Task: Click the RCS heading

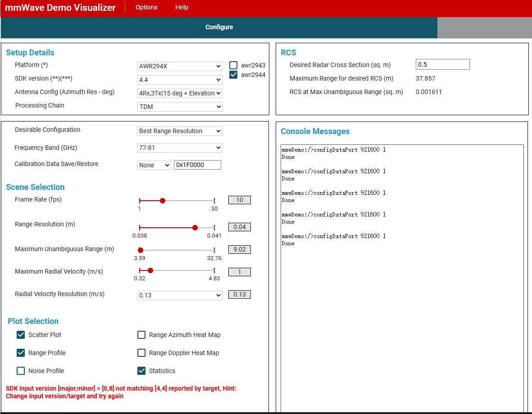Action: click(x=288, y=53)
